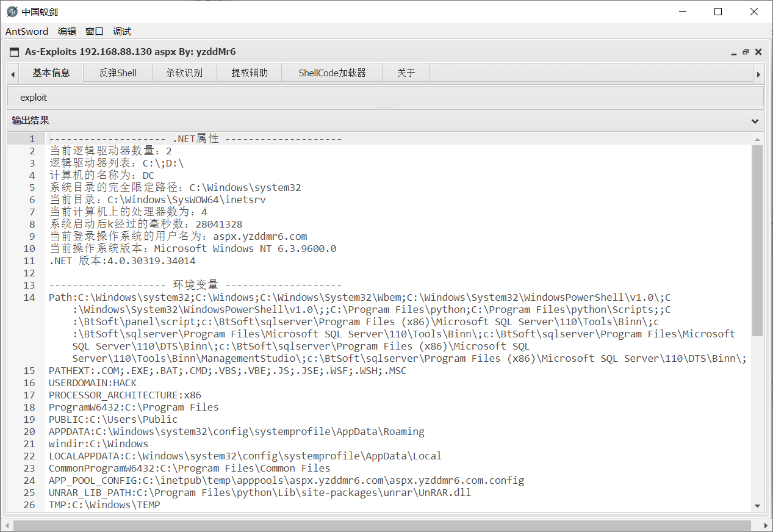Switch to the 反弹Shell tab
773x532 pixels.
click(117, 73)
